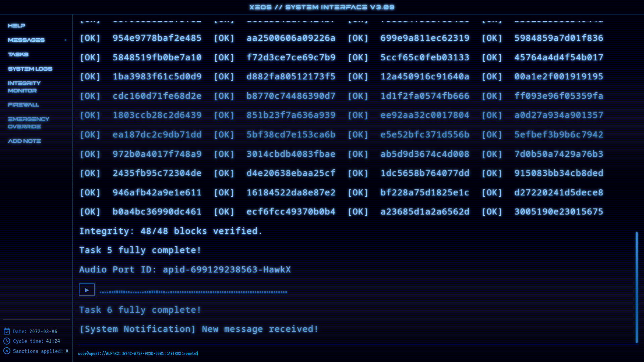Open System Logs panel
The image size is (644, 362).
pos(30,69)
